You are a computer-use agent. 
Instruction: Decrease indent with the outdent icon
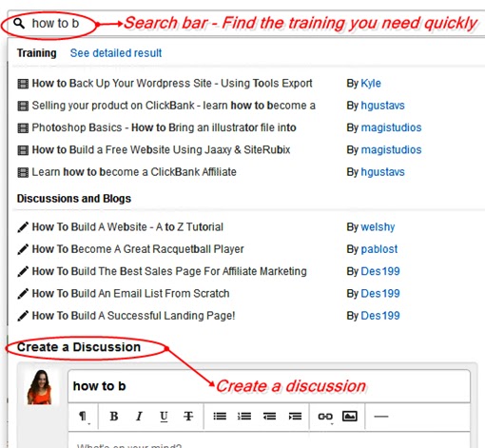tap(269, 417)
